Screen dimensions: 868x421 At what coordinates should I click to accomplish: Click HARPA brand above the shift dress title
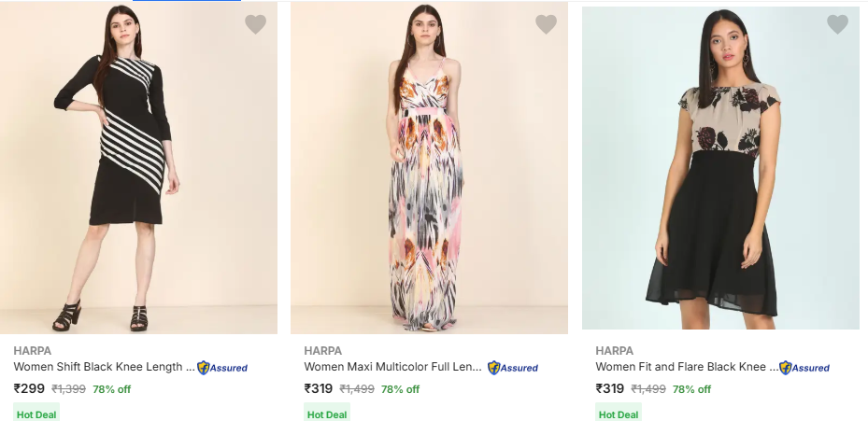point(33,350)
